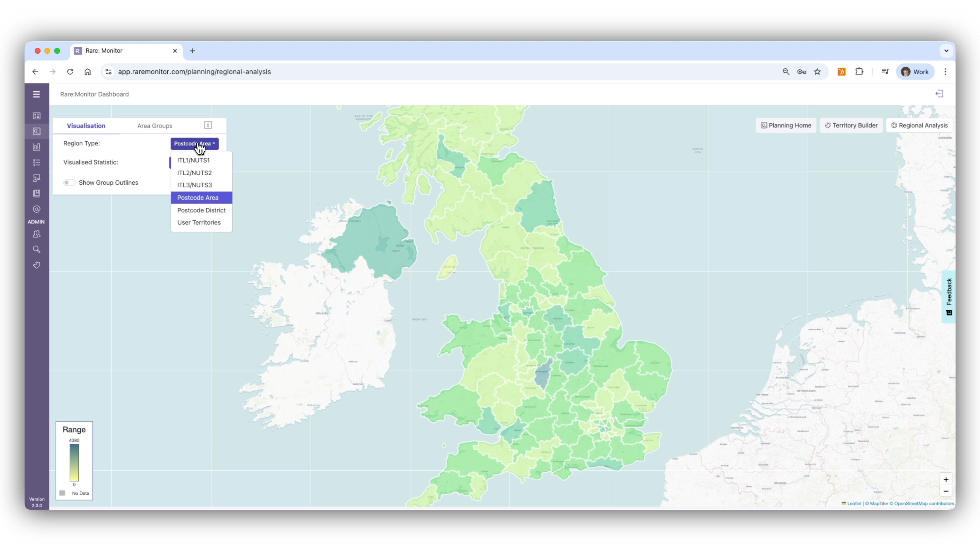Go to browser home page

click(x=88, y=71)
